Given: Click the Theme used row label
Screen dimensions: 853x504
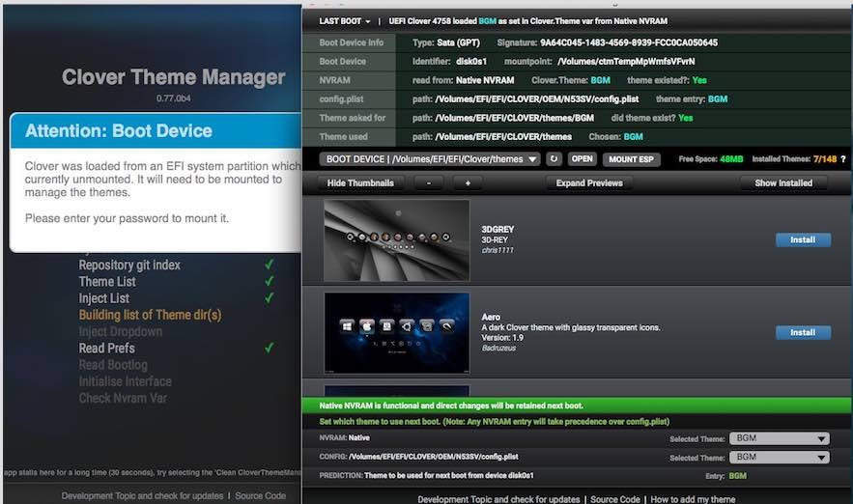Looking at the screenshot, I should click(x=343, y=136).
